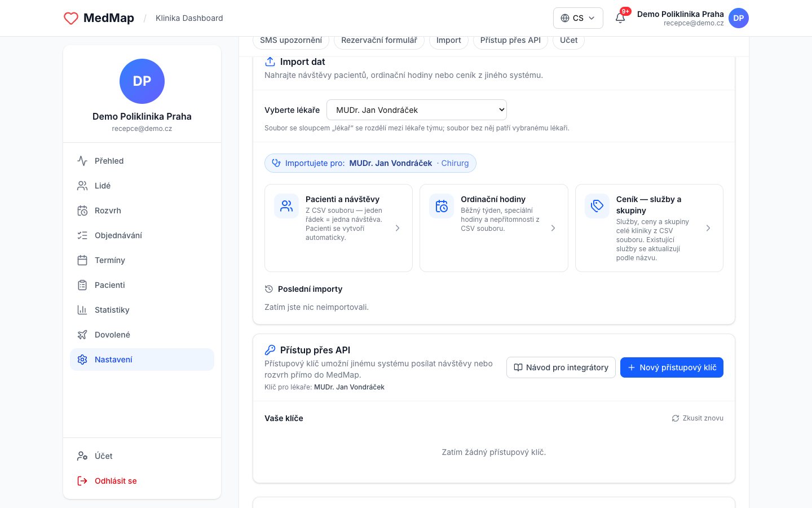Click the Import dat heading

[x=303, y=62]
